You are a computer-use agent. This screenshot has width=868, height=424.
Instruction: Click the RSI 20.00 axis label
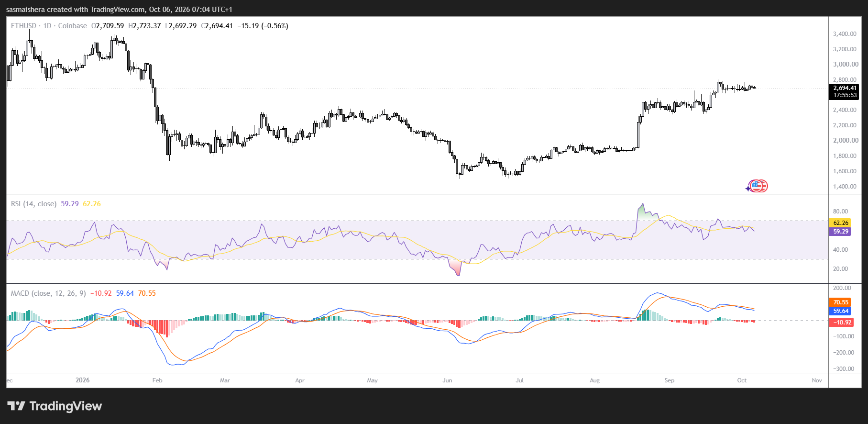pyautogui.click(x=840, y=269)
